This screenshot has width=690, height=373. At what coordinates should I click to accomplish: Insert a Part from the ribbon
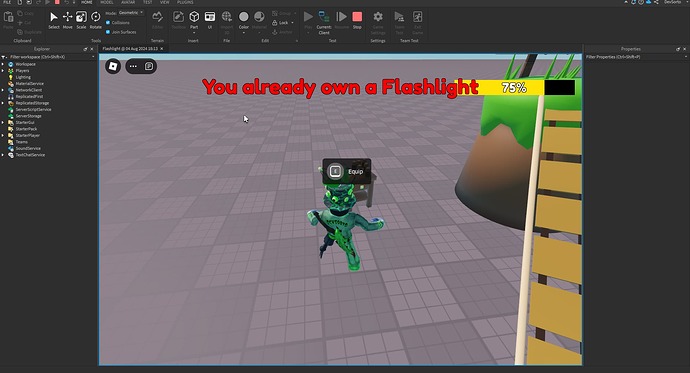click(194, 20)
